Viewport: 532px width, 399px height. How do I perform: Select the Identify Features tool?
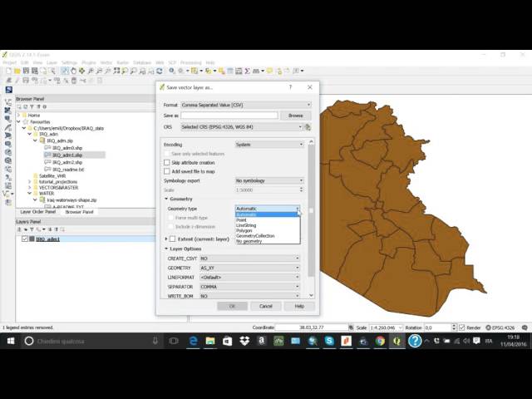(172, 71)
